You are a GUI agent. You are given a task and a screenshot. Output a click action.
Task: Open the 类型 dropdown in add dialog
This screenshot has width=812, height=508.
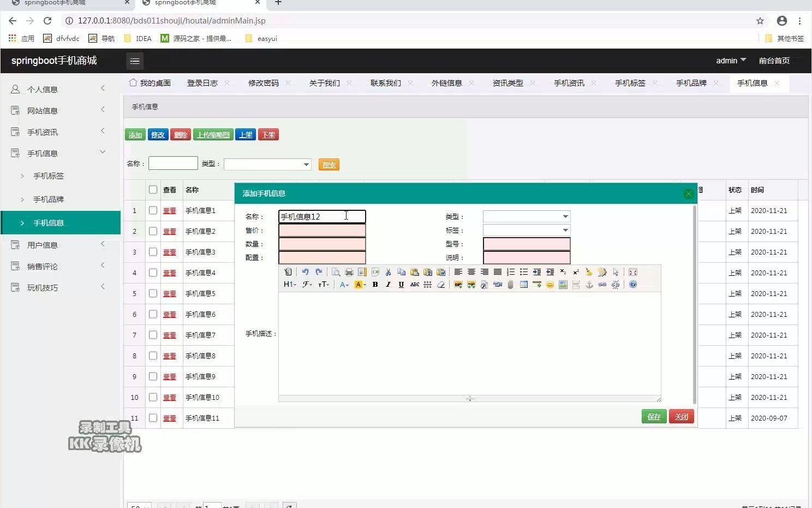click(565, 217)
